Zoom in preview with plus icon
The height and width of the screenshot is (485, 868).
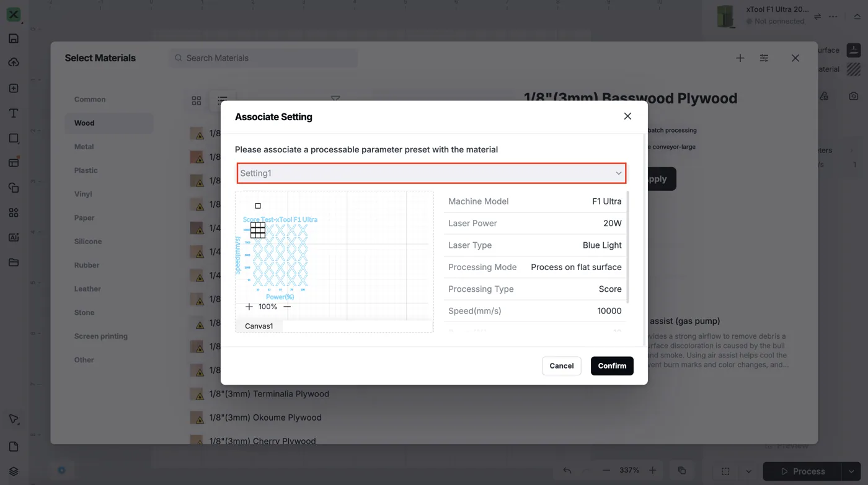tap(249, 307)
